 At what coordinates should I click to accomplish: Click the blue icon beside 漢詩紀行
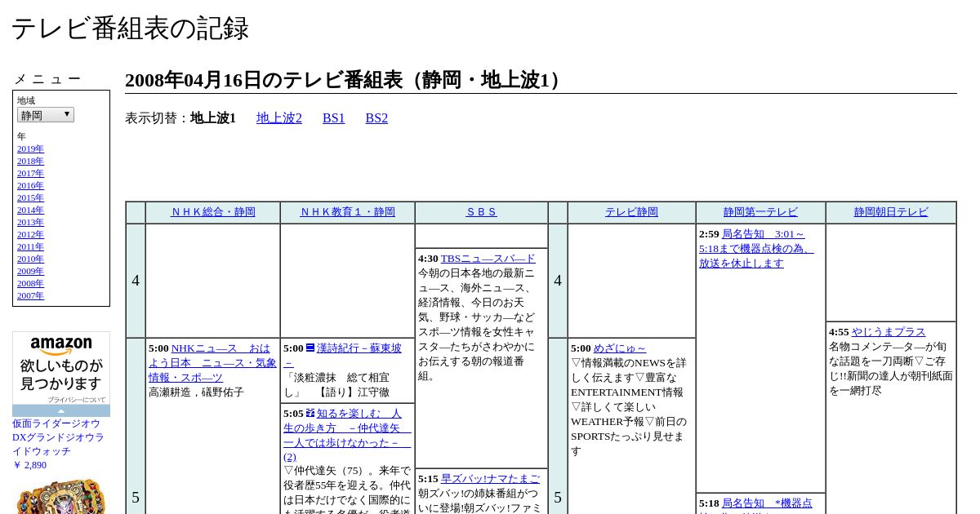pos(310,348)
